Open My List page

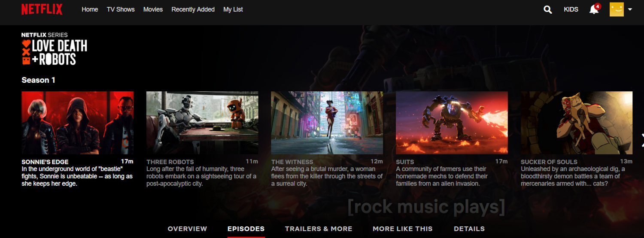[233, 9]
